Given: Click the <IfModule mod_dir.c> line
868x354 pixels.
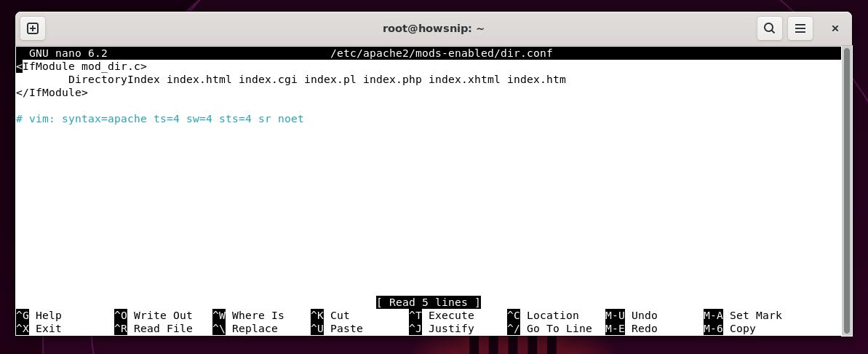Looking at the screenshot, I should tap(81, 66).
